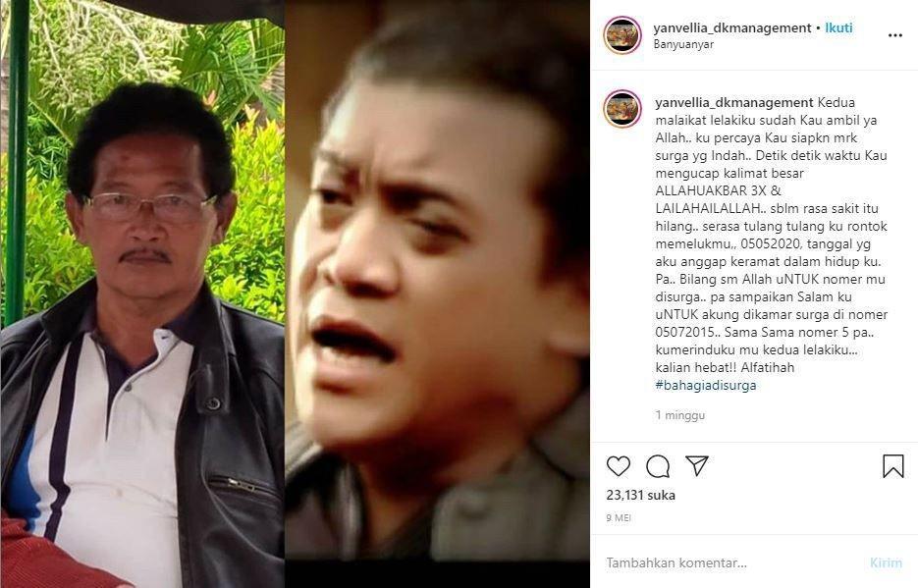
Task: Click the caption profile avatar
Action: tap(622, 109)
